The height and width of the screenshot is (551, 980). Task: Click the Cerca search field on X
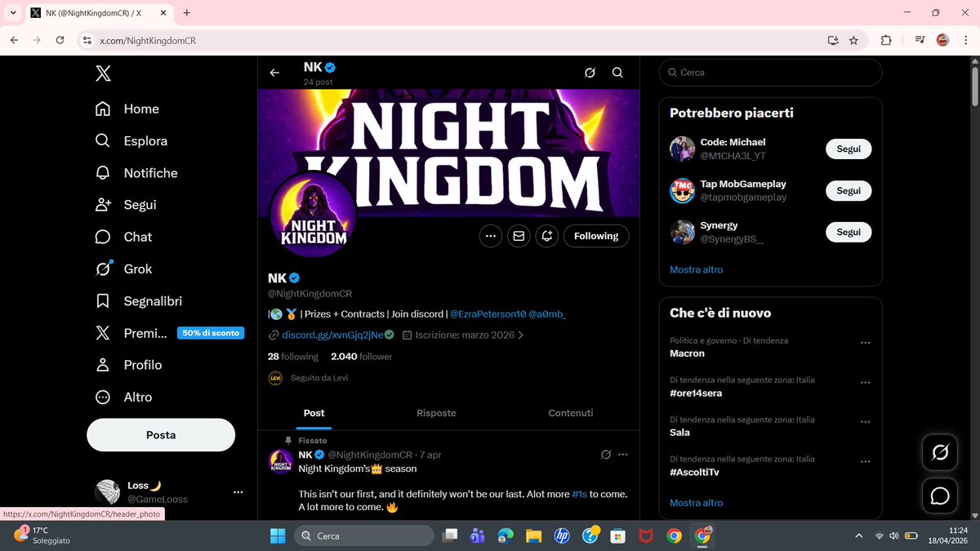pos(771,73)
